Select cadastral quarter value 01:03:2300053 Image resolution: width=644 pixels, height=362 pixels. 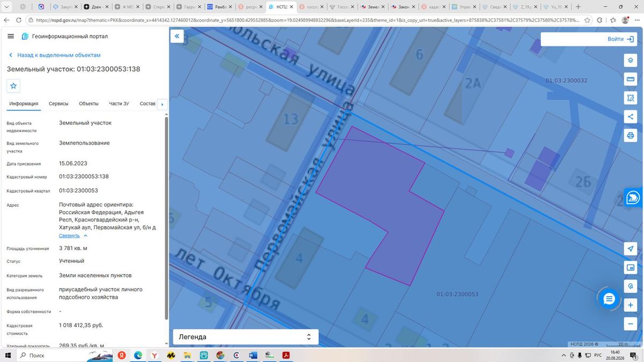pos(78,190)
